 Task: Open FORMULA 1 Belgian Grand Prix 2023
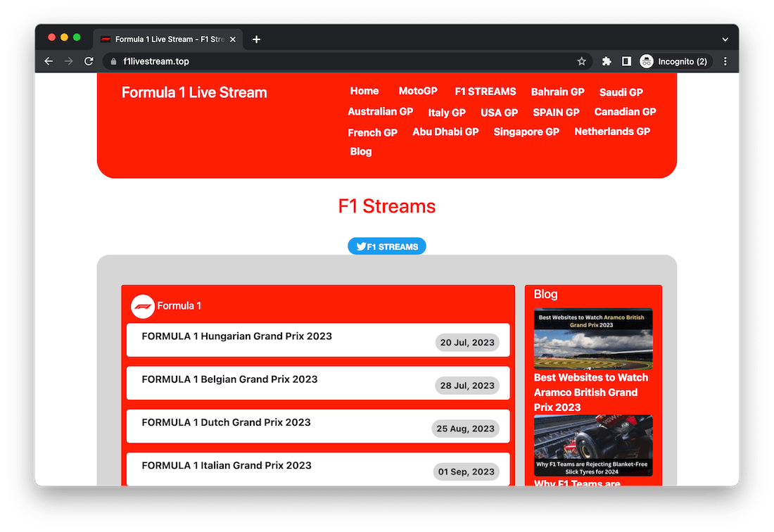click(318, 383)
